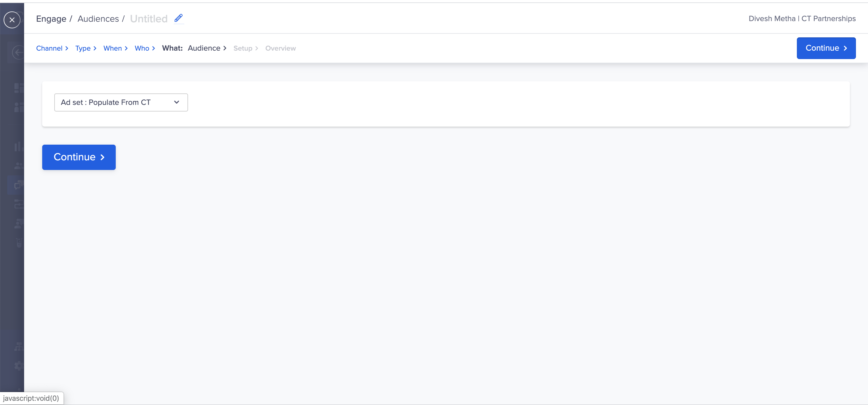The width and height of the screenshot is (868, 405).
Task: Click the Audiences breadcrumb link
Action: click(x=98, y=19)
